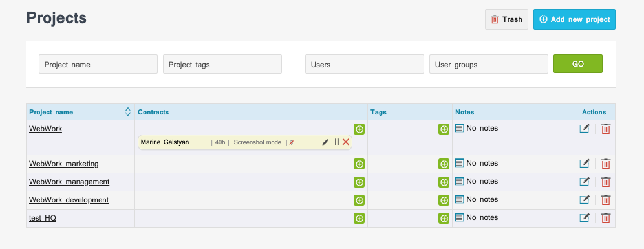Sort by Project name arrows

coord(128,112)
